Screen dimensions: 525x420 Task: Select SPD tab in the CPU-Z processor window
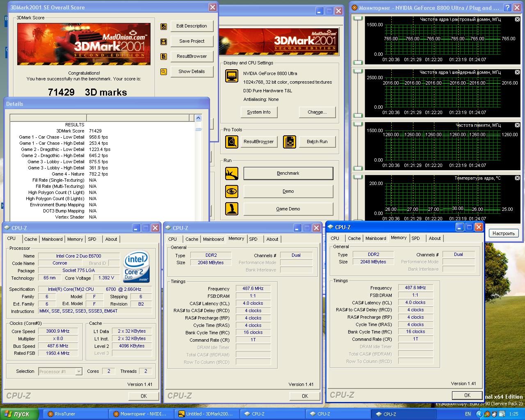92,239
